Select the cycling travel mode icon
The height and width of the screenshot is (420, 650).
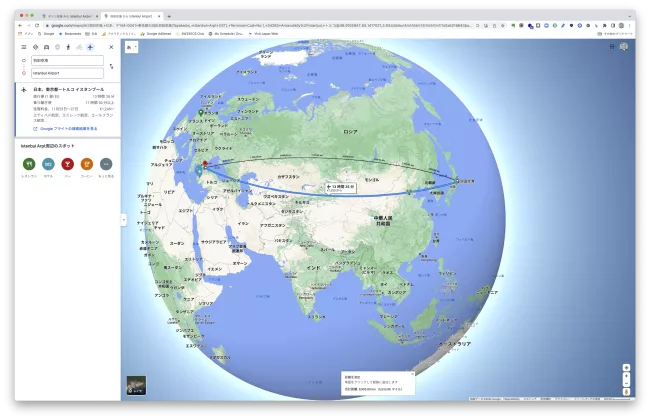click(79, 47)
